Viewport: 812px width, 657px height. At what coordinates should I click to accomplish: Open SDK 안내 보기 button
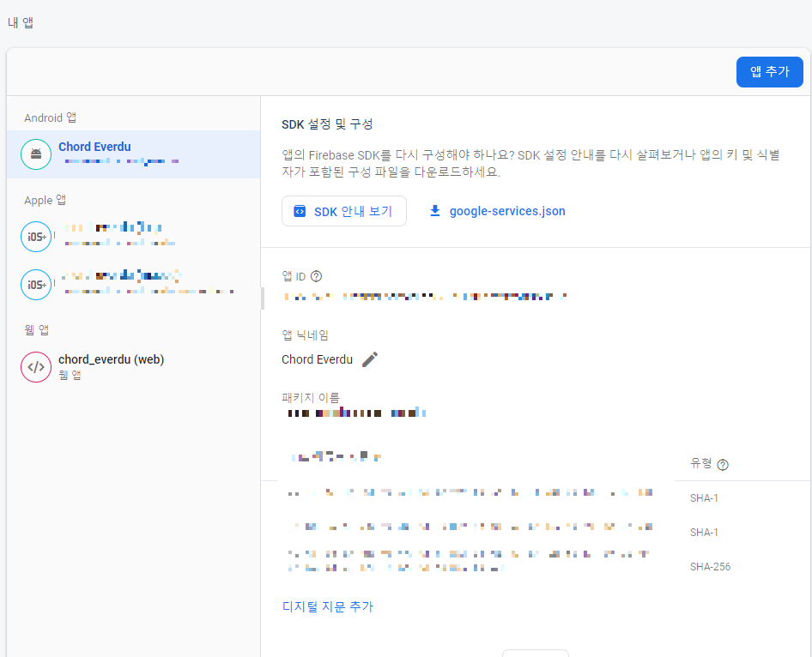click(344, 211)
